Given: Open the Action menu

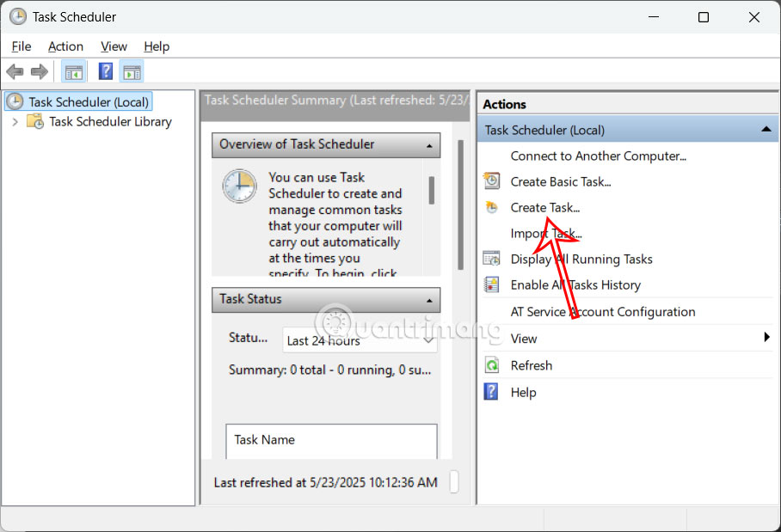Looking at the screenshot, I should pos(65,46).
